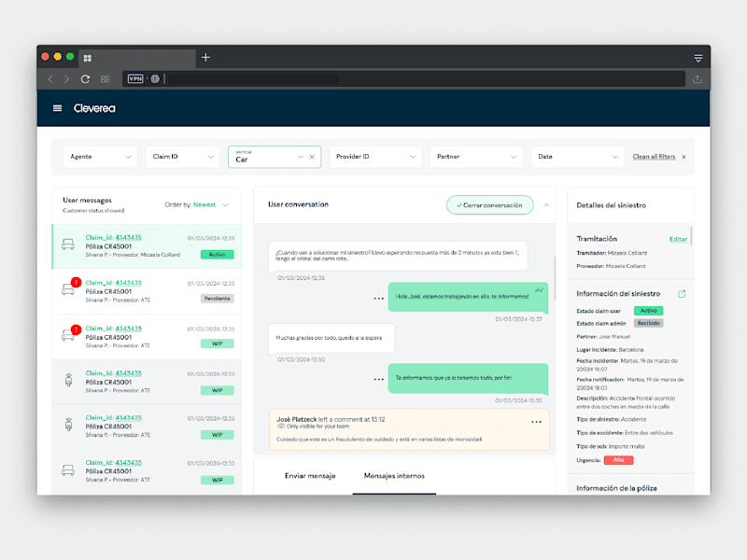Viewport: 747px width, 560px height.
Task: Click Partner: Jose Manuel text
Action: 603,337
